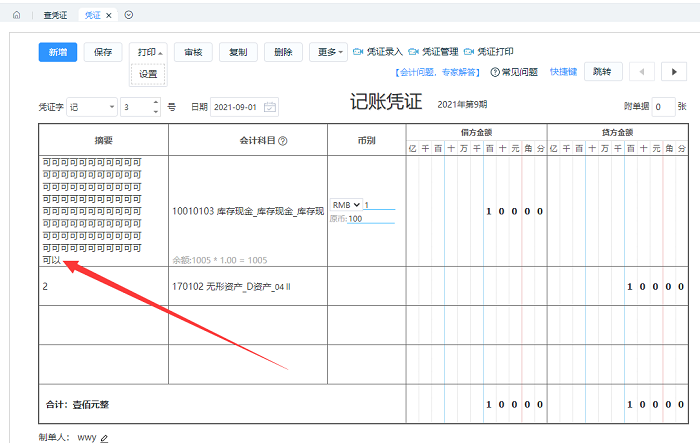
Task: Click the help icon beside 会计科目
Action: click(x=283, y=141)
